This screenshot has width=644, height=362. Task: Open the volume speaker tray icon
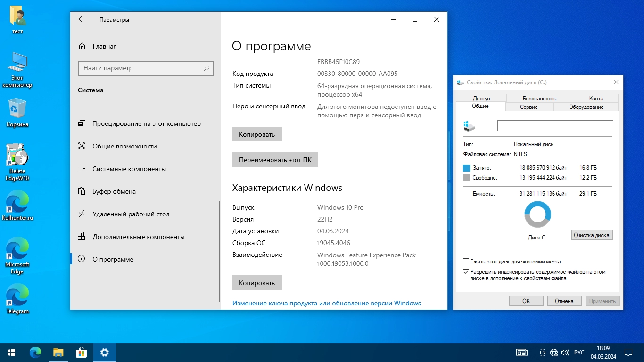565,353
